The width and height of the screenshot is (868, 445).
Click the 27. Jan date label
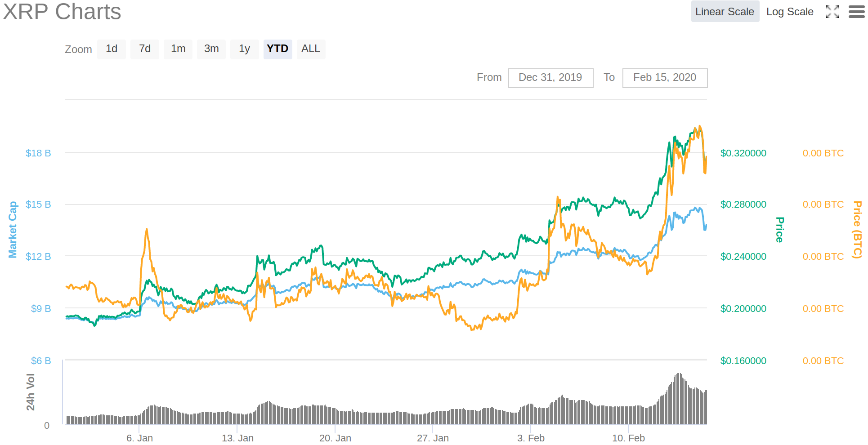point(433,438)
